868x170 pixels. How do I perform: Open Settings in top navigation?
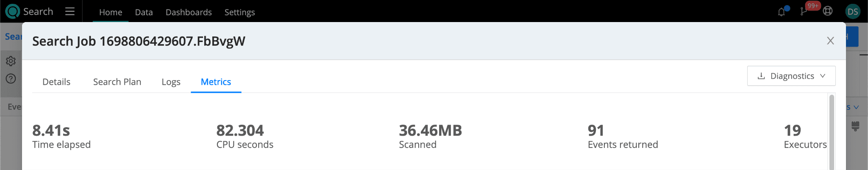click(239, 12)
